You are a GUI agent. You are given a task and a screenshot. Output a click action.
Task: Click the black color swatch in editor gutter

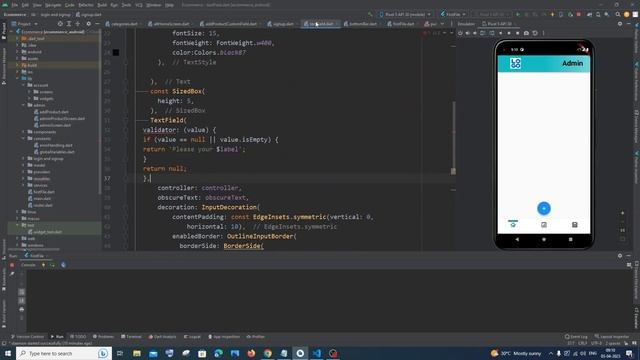pyautogui.click(x=116, y=53)
